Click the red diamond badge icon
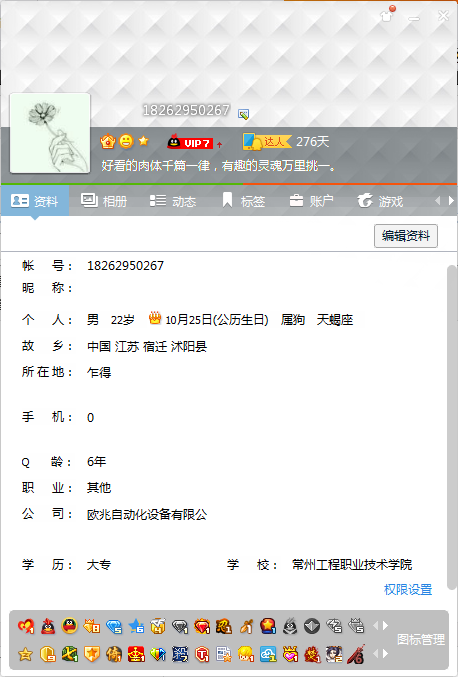 tap(202, 626)
